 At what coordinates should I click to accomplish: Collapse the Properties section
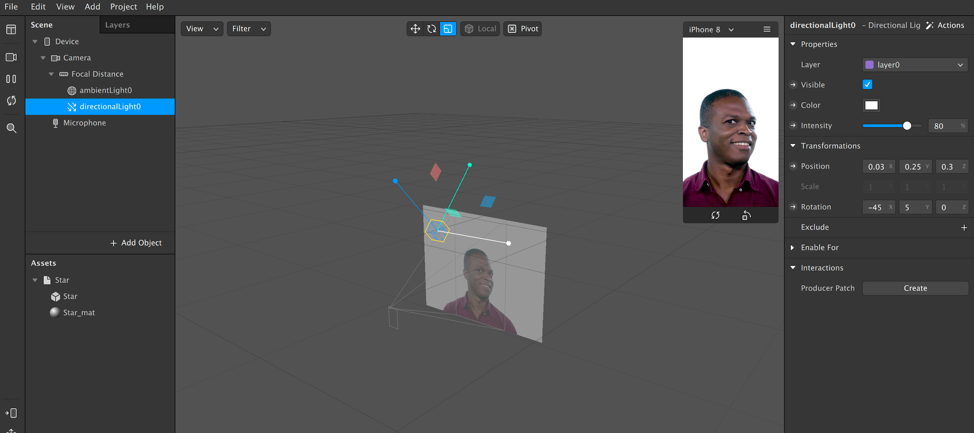793,44
